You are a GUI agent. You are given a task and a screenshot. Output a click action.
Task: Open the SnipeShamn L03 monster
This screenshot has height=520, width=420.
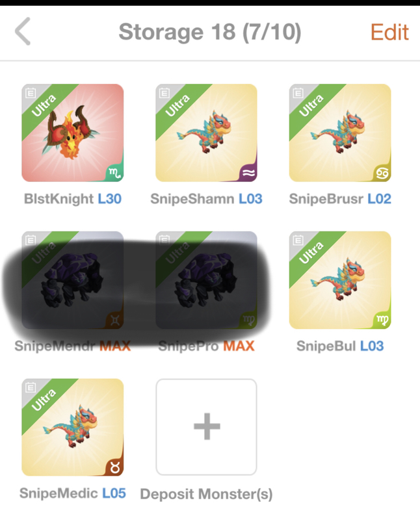coord(206,133)
